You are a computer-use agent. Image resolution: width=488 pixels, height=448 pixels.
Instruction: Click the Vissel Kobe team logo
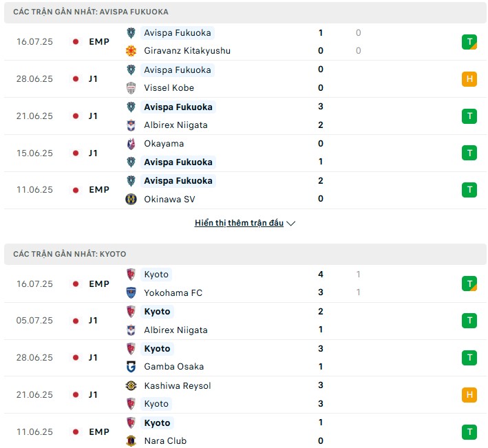[x=131, y=87]
